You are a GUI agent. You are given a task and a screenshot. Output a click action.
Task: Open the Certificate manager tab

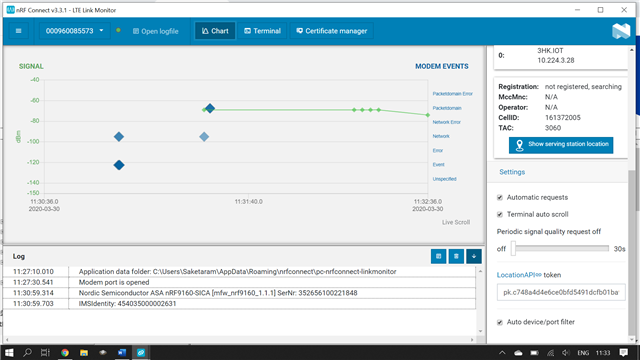[x=331, y=31]
